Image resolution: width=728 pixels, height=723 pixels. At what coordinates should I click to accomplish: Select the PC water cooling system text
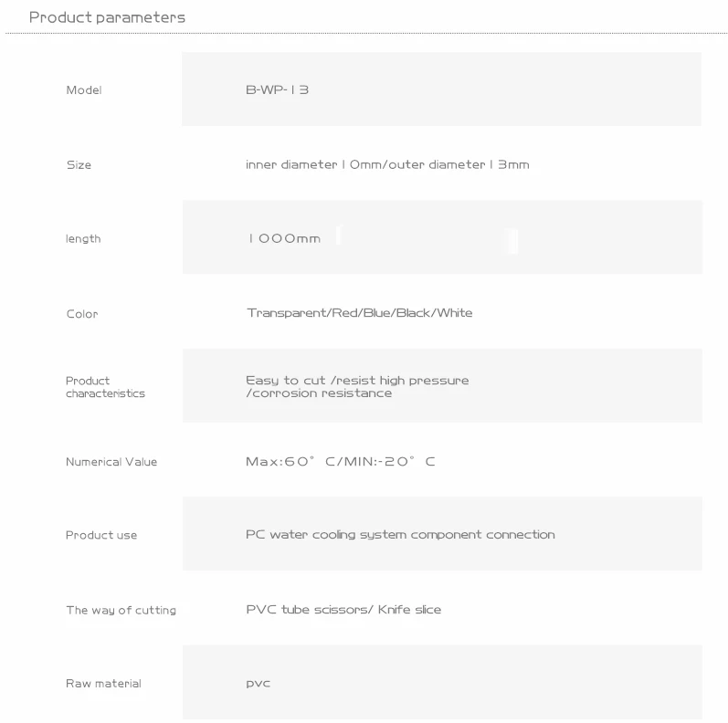[x=400, y=534]
